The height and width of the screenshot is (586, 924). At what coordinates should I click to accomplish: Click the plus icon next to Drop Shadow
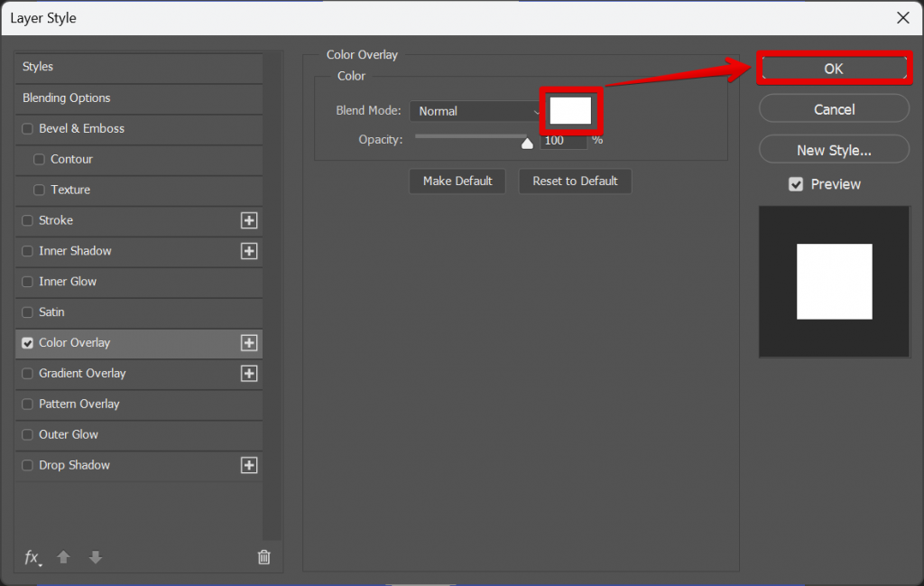pos(249,465)
